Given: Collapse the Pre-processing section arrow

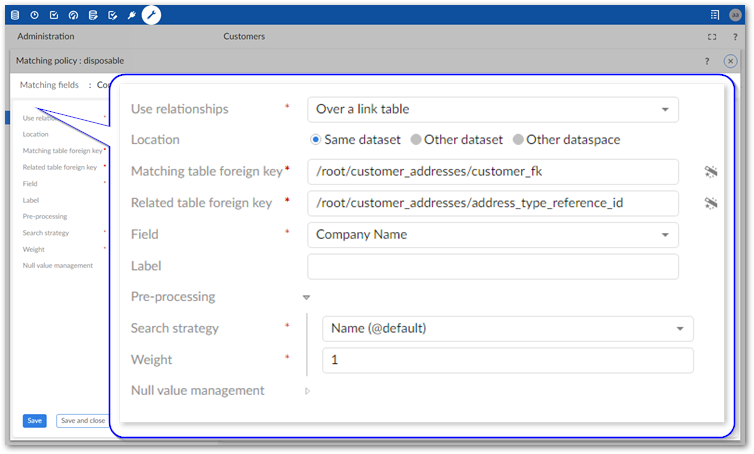Looking at the screenshot, I should 307,297.
